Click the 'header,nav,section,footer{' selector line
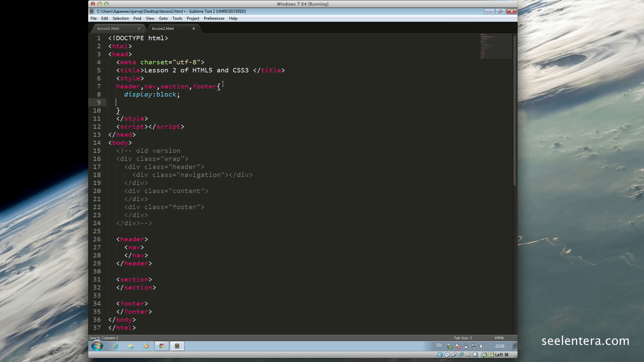The image size is (644, 362). coord(168,86)
